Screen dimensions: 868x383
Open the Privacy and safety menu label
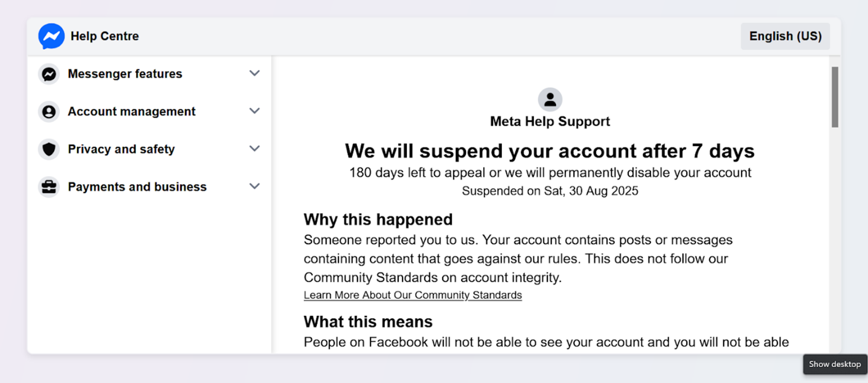pyautogui.click(x=121, y=149)
